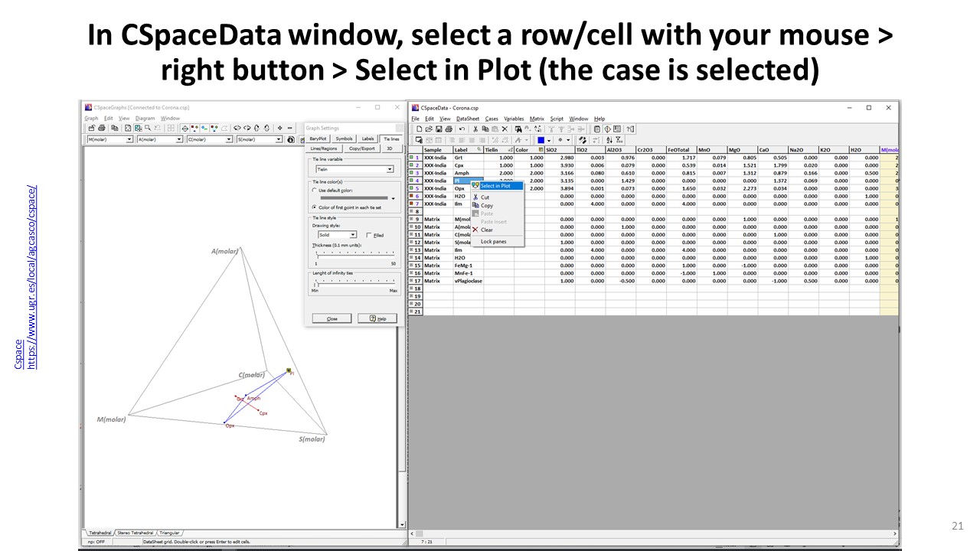The width and height of the screenshot is (980, 551).
Task: Click the Help button in Graph Settings
Action: [x=377, y=318]
